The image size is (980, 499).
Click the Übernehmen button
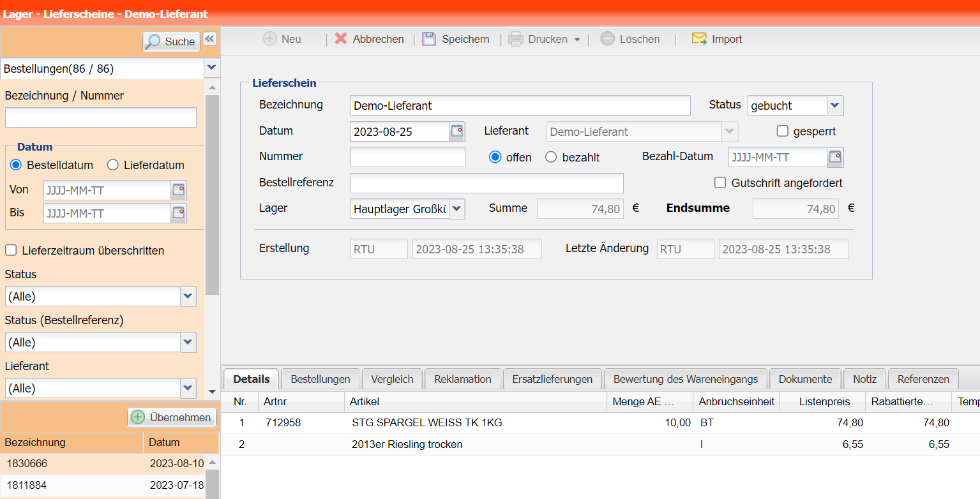click(172, 417)
